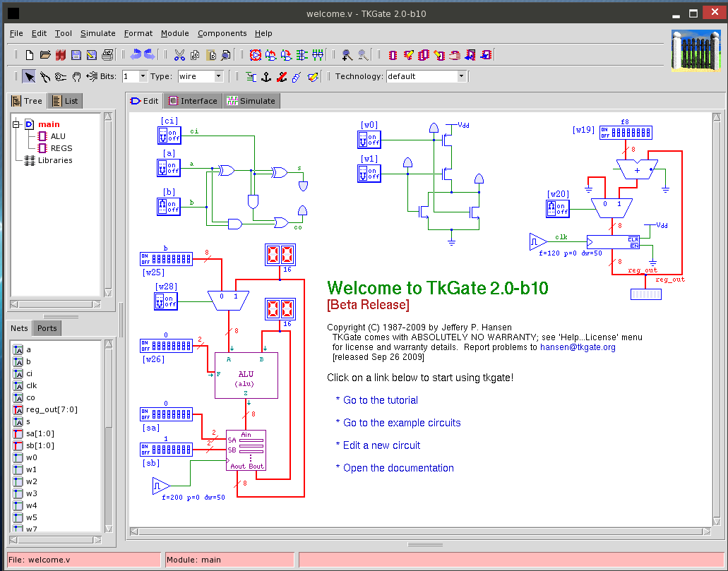Print the circuit
728x571 pixels.
[x=107, y=55]
